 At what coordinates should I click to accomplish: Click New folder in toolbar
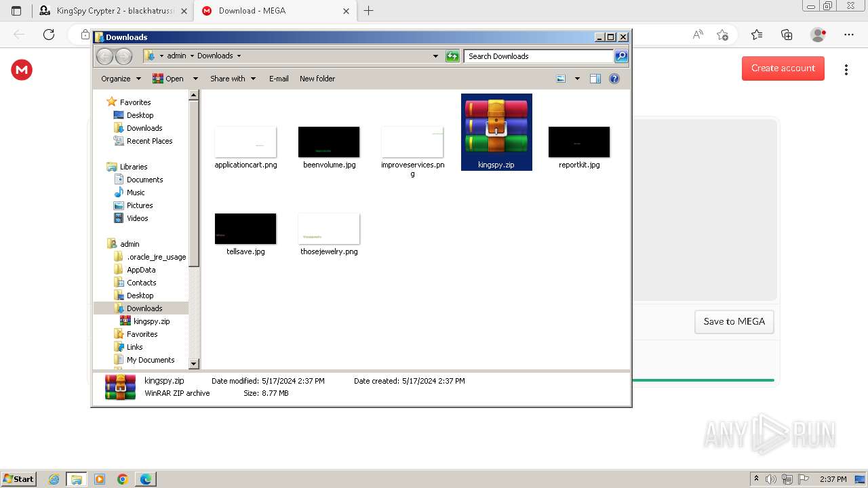pyautogui.click(x=317, y=79)
